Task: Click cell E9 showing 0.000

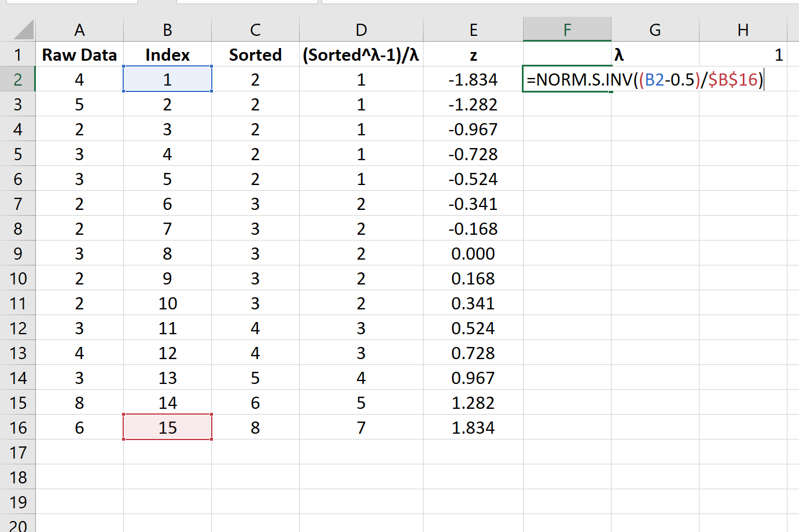Action: click(473, 253)
